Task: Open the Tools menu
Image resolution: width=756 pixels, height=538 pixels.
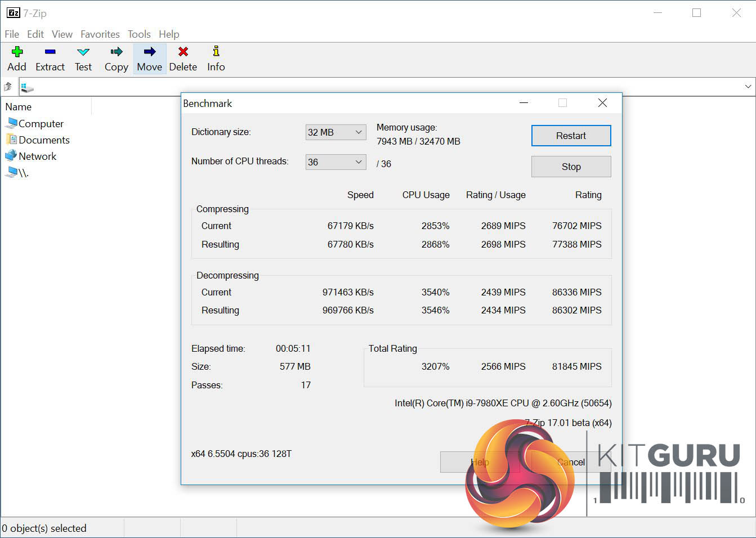Action: 139,34
